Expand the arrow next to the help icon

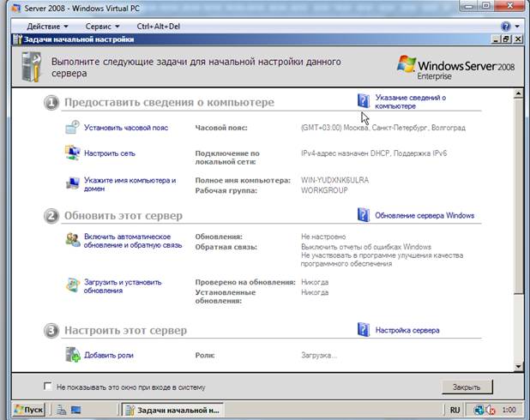click(517, 27)
